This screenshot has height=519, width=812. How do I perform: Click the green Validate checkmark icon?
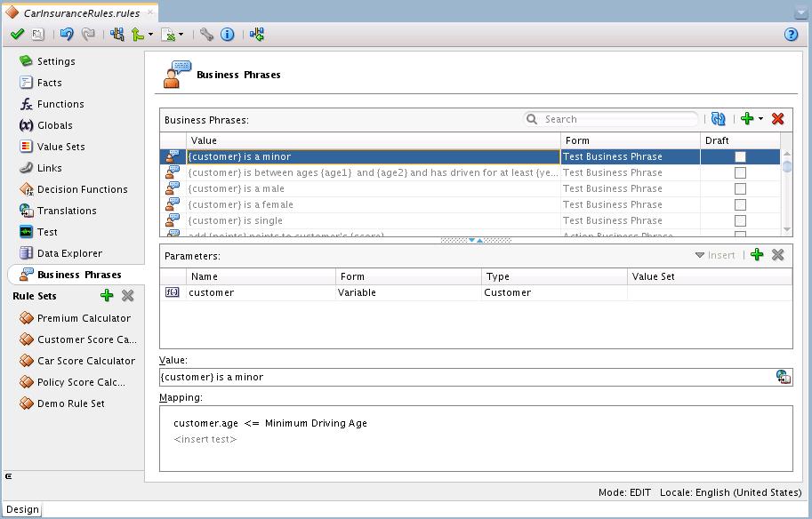point(17,34)
